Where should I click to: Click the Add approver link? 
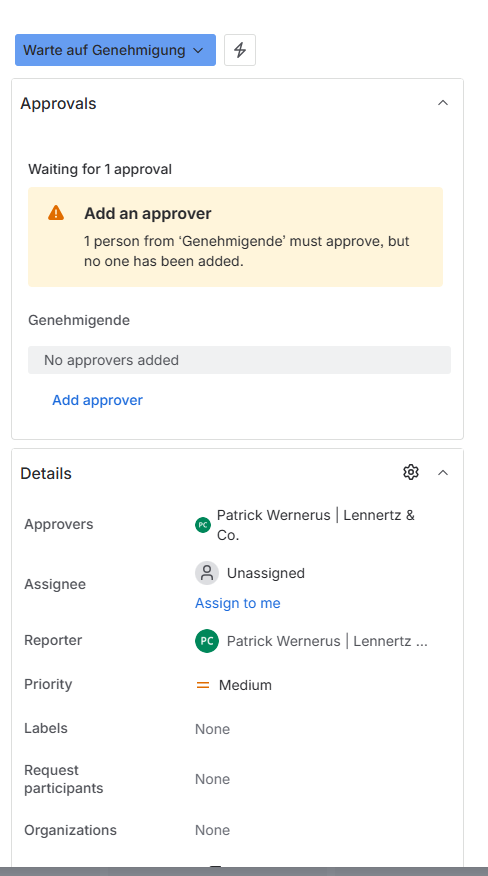[97, 400]
